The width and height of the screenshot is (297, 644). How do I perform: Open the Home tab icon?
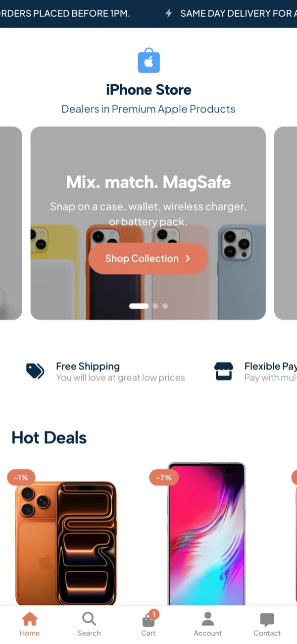(30, 619)
